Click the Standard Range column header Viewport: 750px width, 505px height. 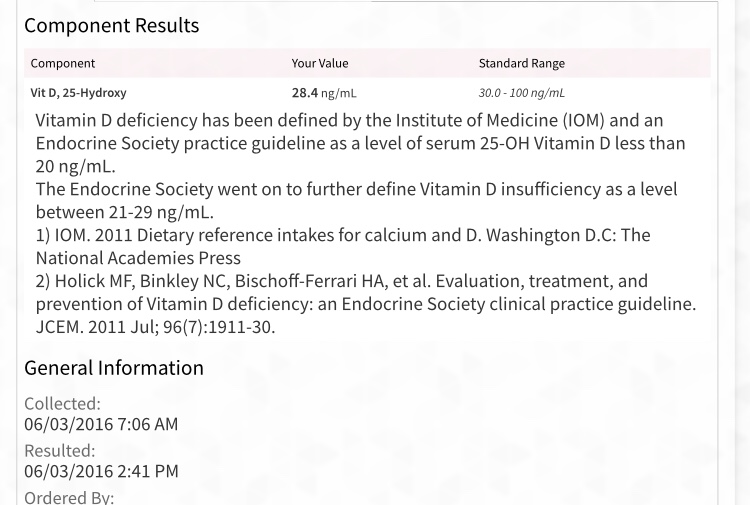pyautogui.click(x=522, y=63)
